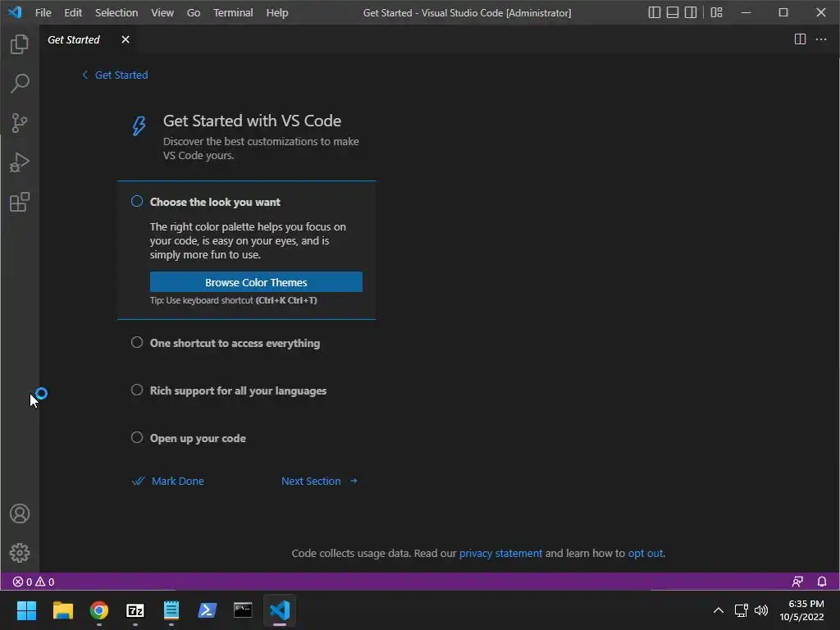Toggle the bottom panel layout icon
840x630 pixels.
[673, 12]
